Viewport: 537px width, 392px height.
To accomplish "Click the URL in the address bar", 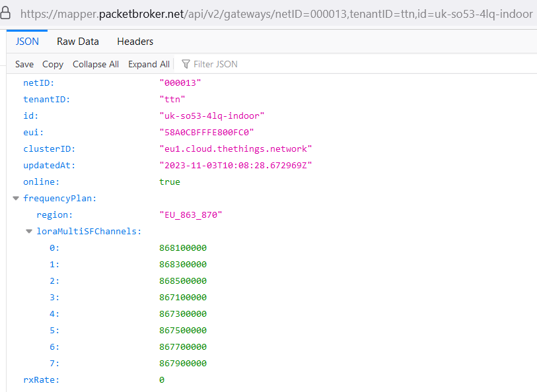I will pyautogui.click(x=276, y=13).
